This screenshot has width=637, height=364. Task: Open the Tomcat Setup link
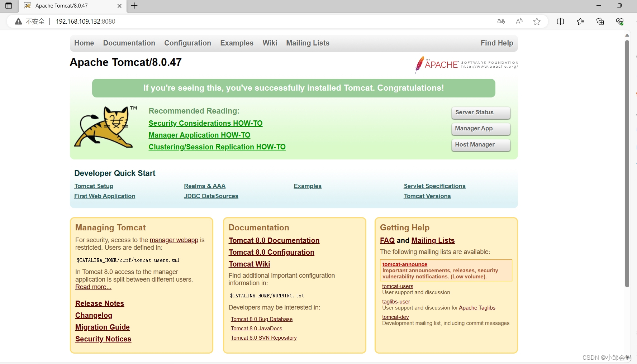[94, 186]
